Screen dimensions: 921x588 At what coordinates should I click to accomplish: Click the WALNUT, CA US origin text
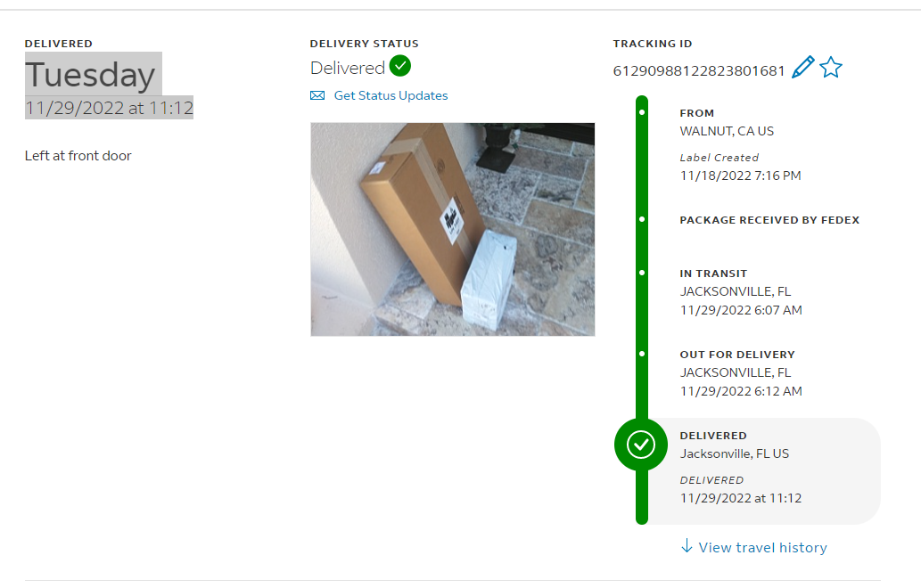pyautogui.click(x=727, y=132)
